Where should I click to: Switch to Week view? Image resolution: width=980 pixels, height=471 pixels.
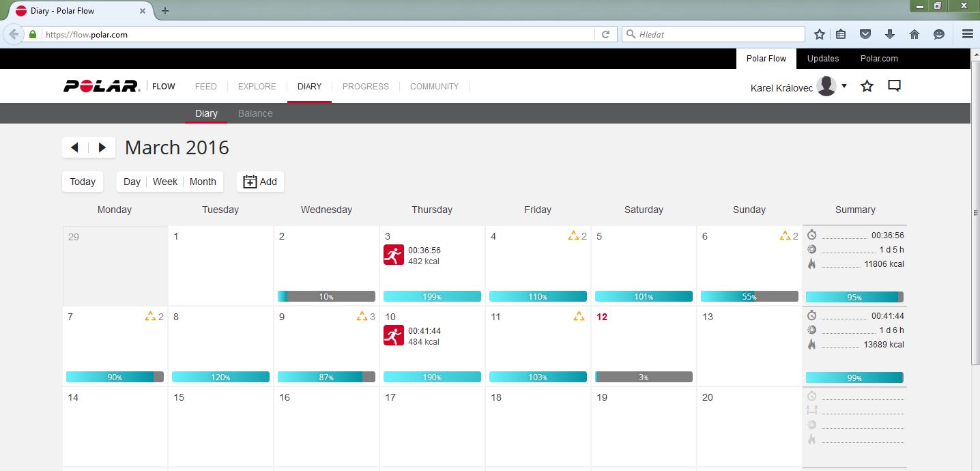[165, 182]
